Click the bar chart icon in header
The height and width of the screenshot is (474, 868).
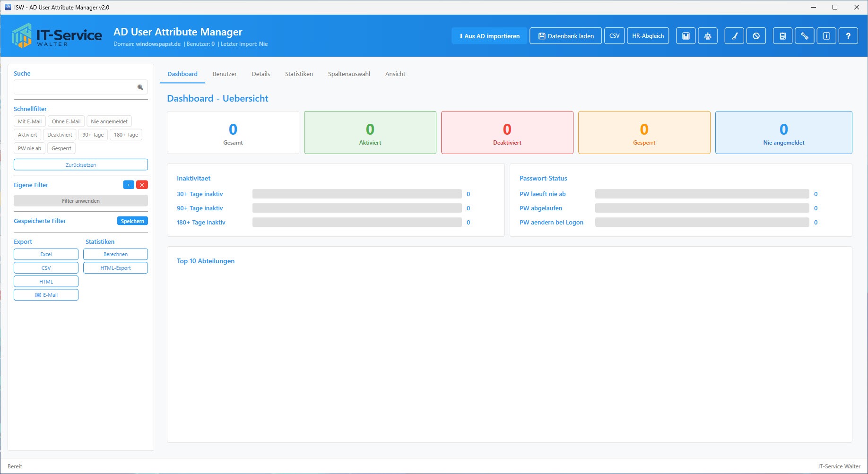coord(686,36)
